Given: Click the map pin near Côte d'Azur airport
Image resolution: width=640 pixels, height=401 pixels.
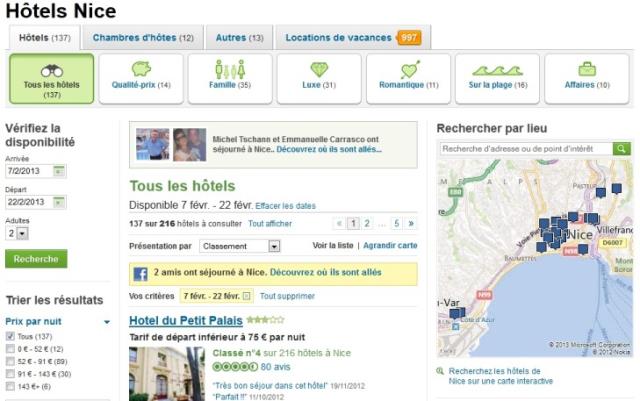Looking at the screenshot, I should tap(457, 314).
